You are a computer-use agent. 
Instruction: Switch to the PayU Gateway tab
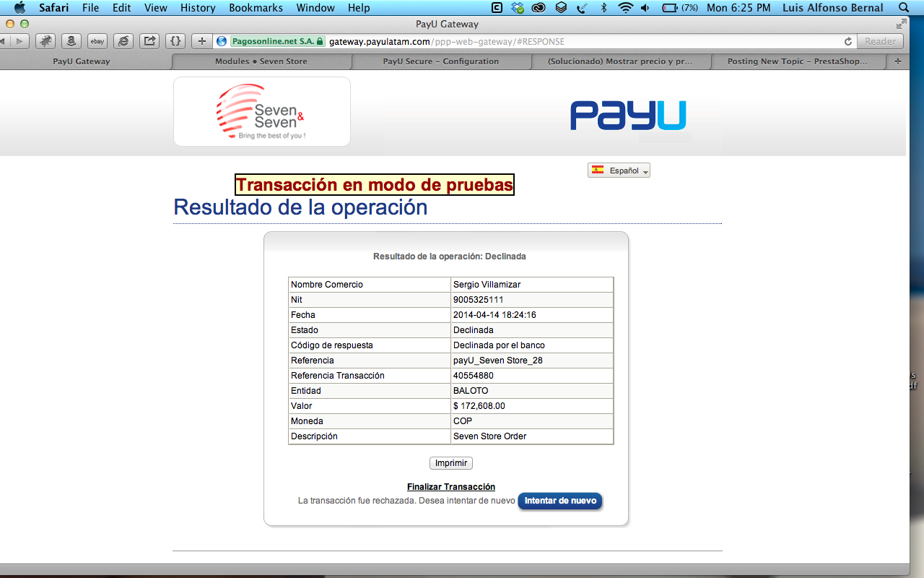tap(82, 61)
